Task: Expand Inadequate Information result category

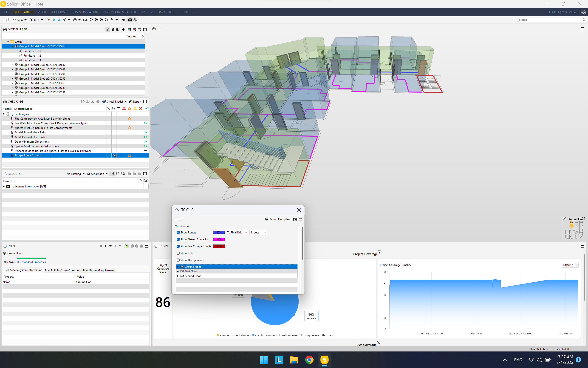Action: (x=4, y=187)
